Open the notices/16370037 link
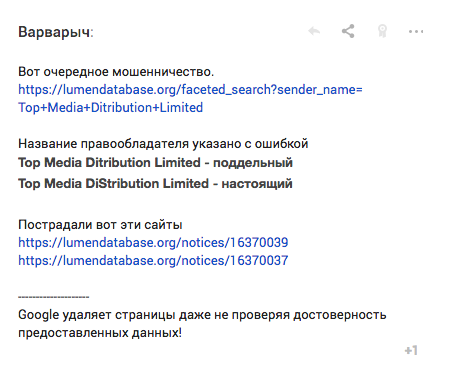Viewport: 458px width, 388px height. click(x=153, y=261)
